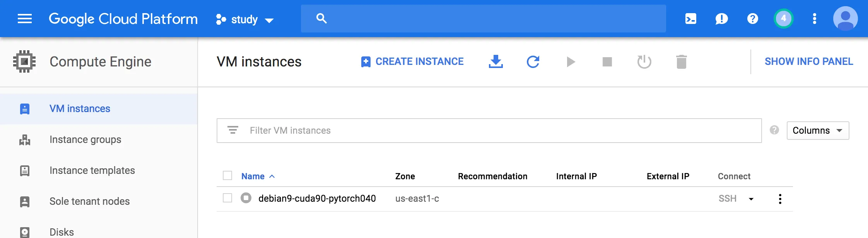This screenshot has width=868, height=238.
Task: Tick the select-all checkbox in table header
Action: (227, 176)
